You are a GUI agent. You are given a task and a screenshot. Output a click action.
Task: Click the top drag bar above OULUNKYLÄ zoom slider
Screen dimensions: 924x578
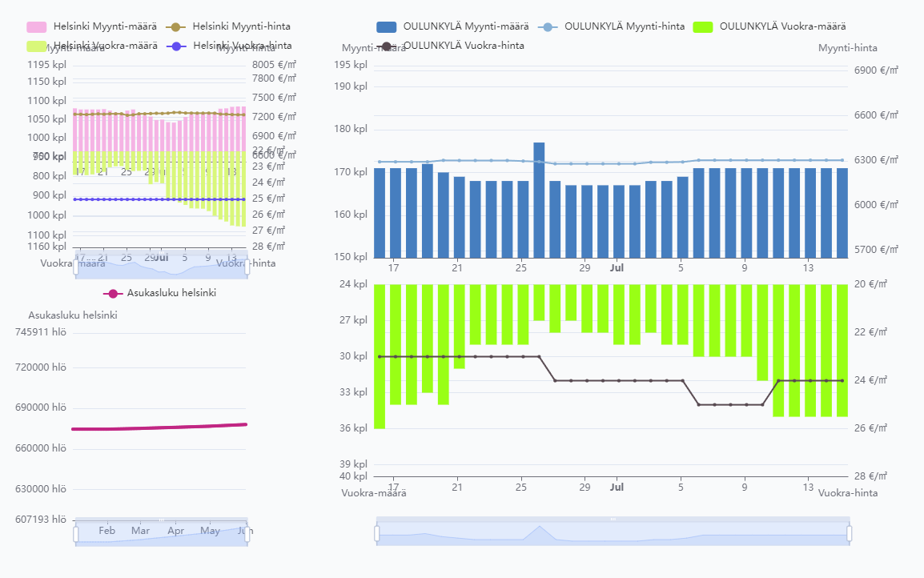click(x=613, y=520)
